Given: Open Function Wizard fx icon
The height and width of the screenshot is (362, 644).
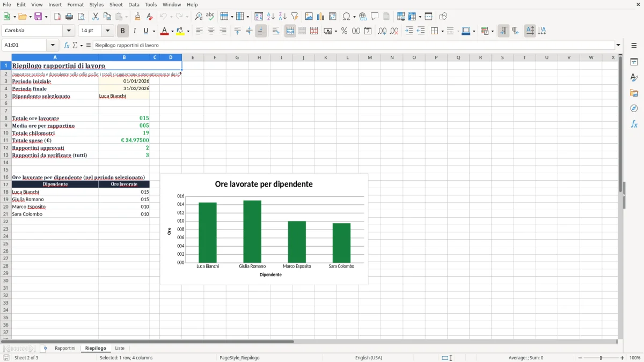Looking at the screenshot, I should [x=67, y=46].
